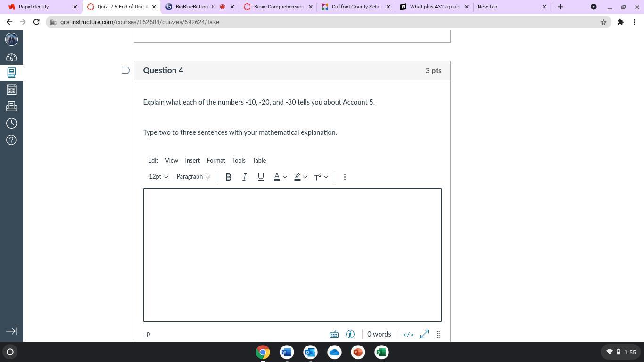The image size is (644, 362).
Task: Click the address bar URL
Action: pyautogui.click(x=140, y=22)
